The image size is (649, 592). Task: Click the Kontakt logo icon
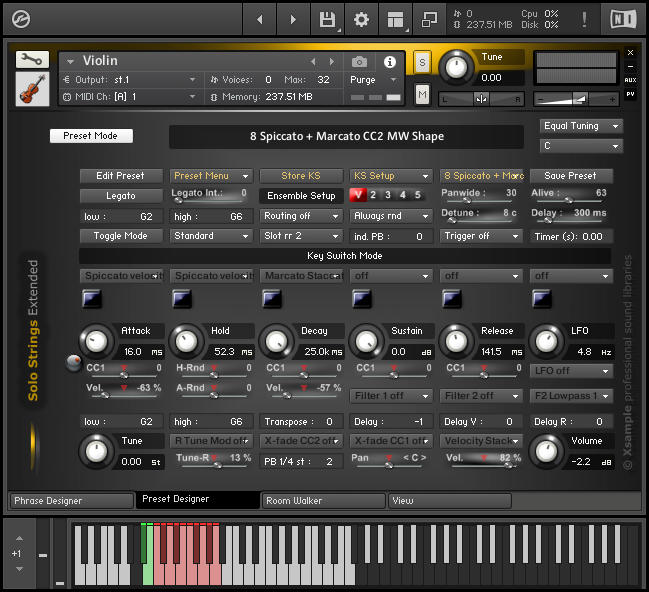click(21, 19)
